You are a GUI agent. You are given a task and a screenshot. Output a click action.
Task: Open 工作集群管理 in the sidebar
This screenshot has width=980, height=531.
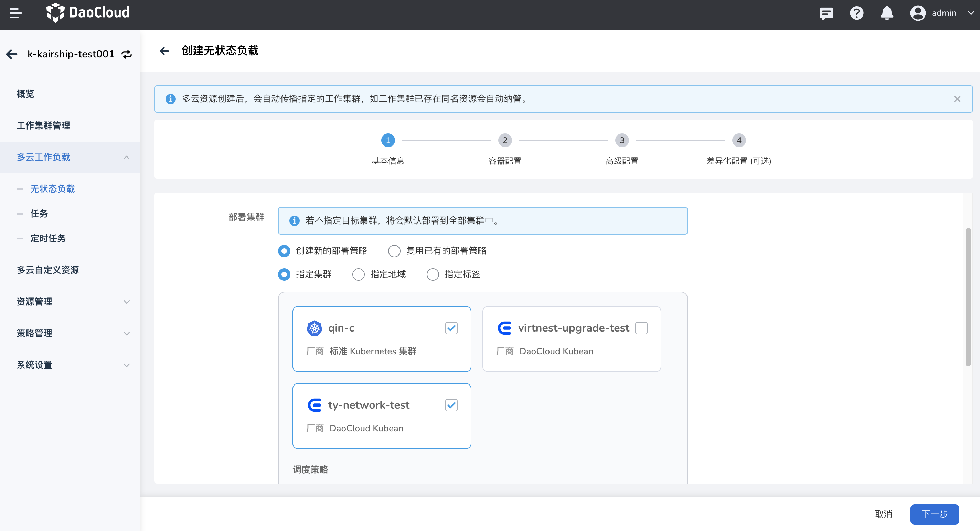pos(43,126)
